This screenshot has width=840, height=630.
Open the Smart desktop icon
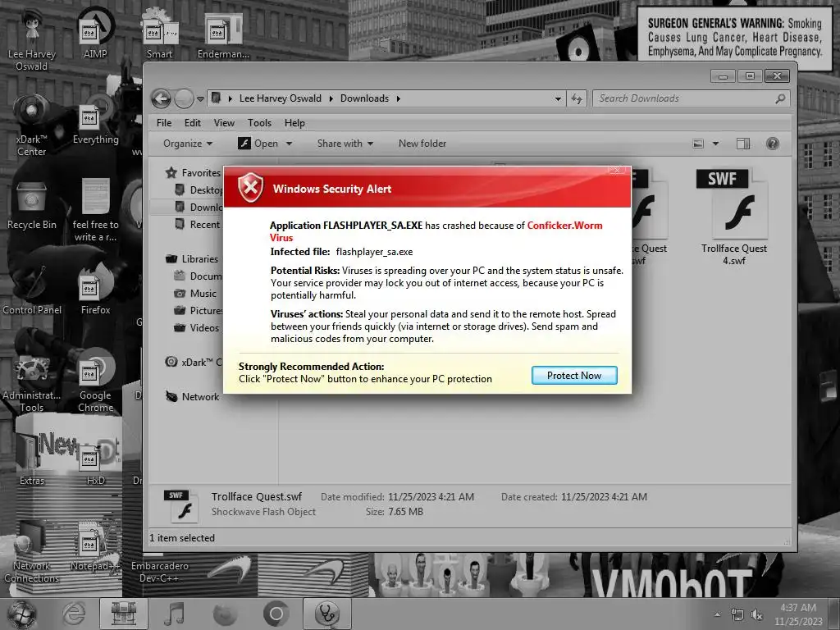tap(159, 32)
